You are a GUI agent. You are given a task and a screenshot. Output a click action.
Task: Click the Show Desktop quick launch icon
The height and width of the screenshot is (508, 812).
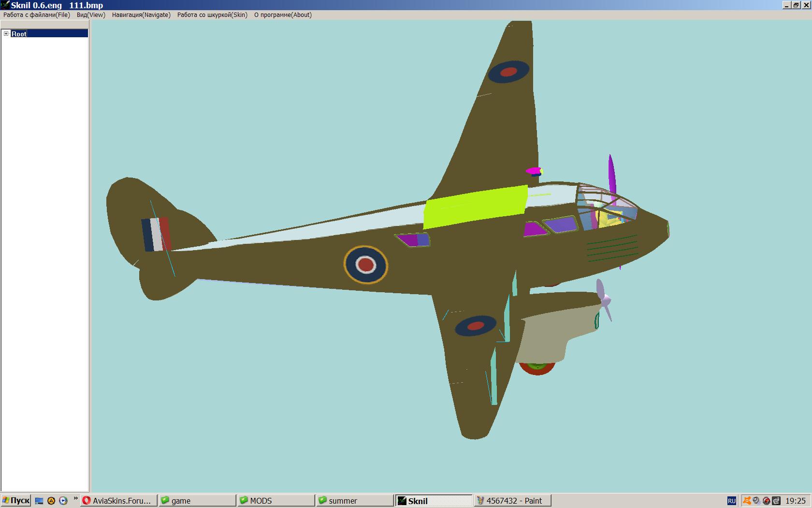pyautogui.click(x=39, y=501)
